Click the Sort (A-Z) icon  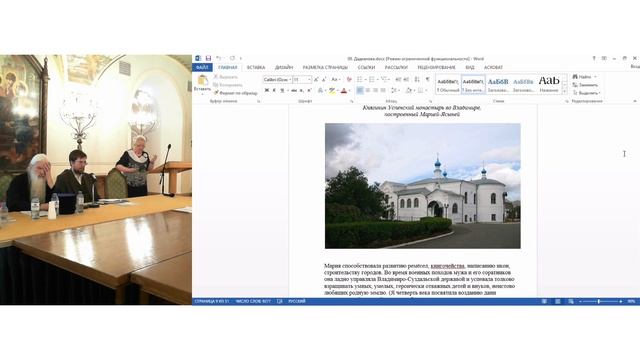pos(417,80)
